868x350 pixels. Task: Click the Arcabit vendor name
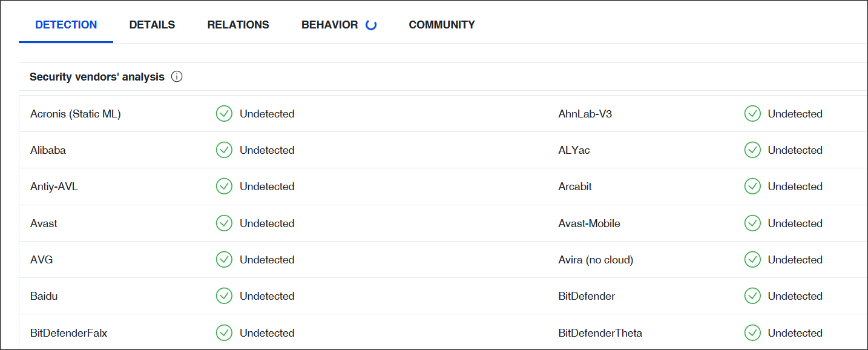[x=575, y=187]
